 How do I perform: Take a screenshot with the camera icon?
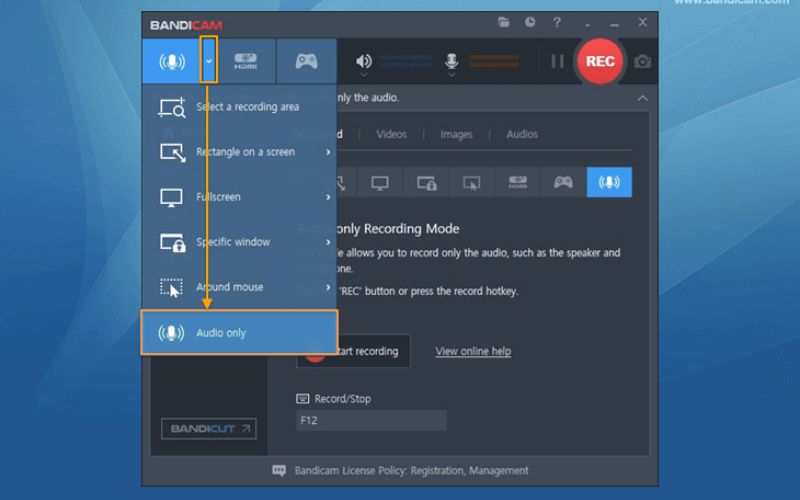point(642,62)
